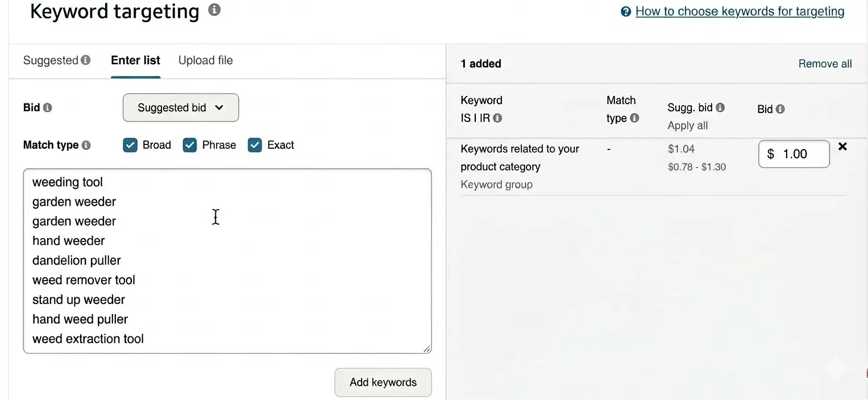
Task: Click the Add keywords button
Action: tap(383, 382)
